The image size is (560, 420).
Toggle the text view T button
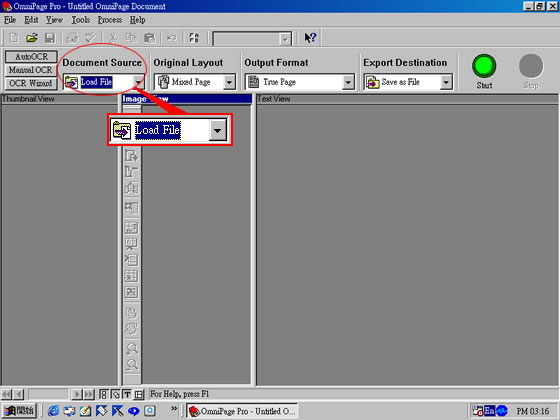127,394
